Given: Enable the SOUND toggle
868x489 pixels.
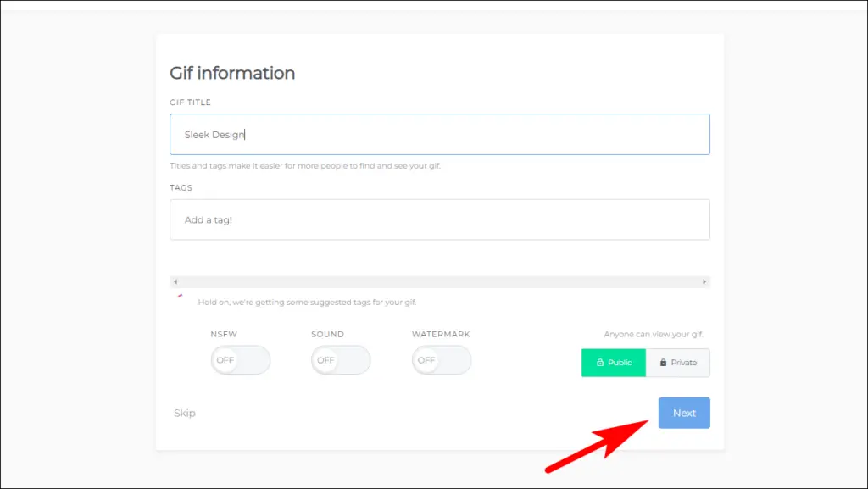Looking at the screenshot, I should (x=341, y=360).
